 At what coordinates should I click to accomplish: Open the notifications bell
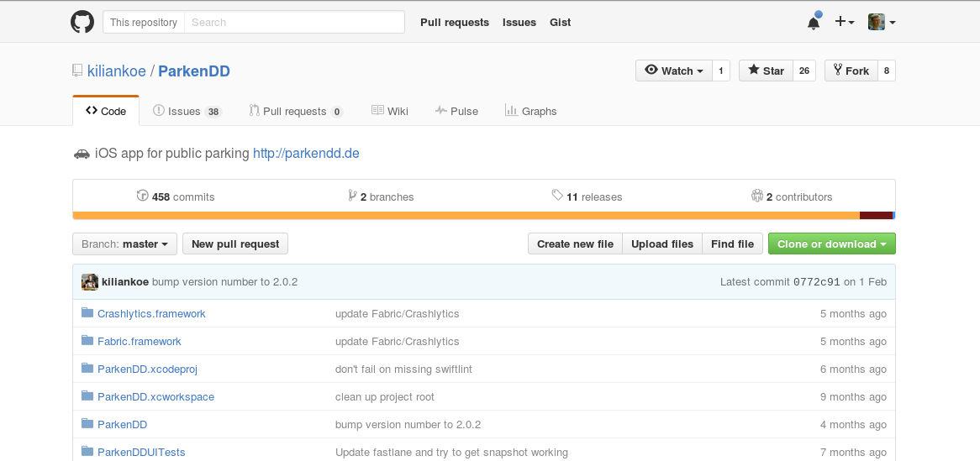(x=814, y=23)
